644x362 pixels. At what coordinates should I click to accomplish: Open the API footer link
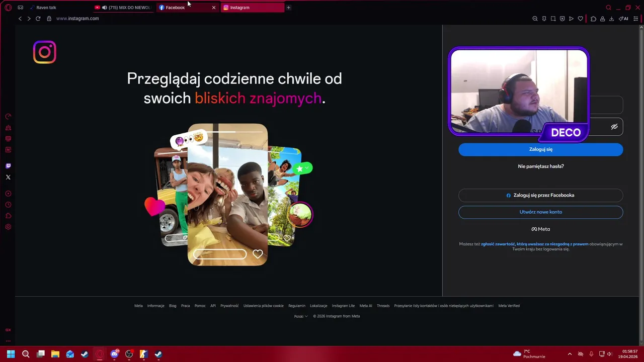pos(213,306)
